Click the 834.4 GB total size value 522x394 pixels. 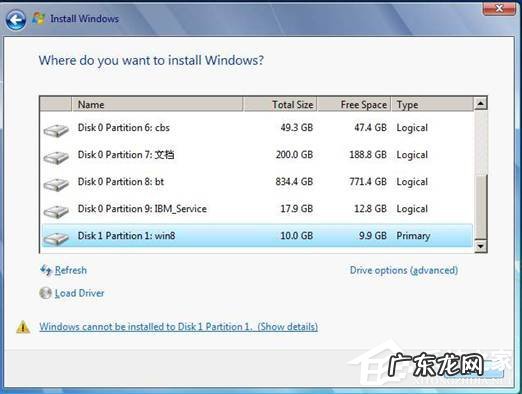click(x=294, y=182)
